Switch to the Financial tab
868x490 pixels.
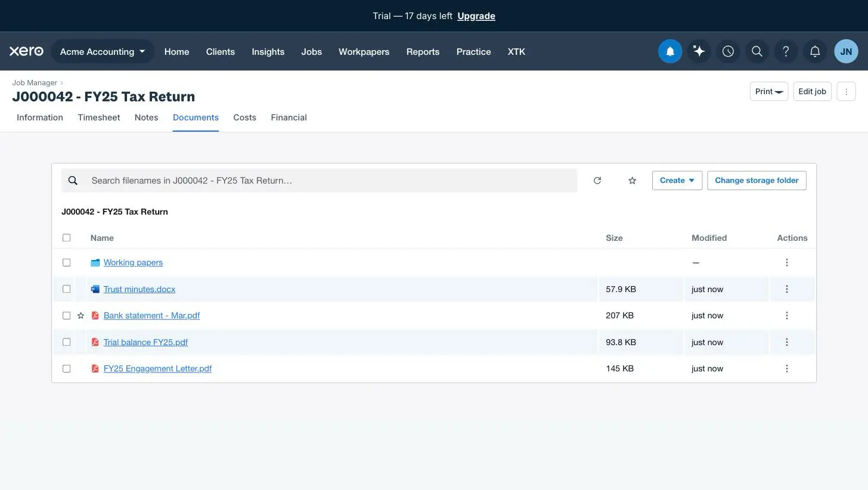click(x=289, y=117)
